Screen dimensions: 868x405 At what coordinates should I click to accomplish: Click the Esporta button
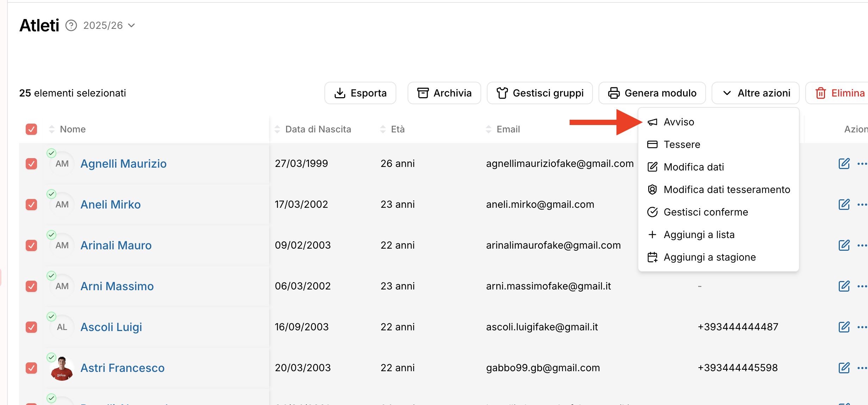tap(360, 93)
